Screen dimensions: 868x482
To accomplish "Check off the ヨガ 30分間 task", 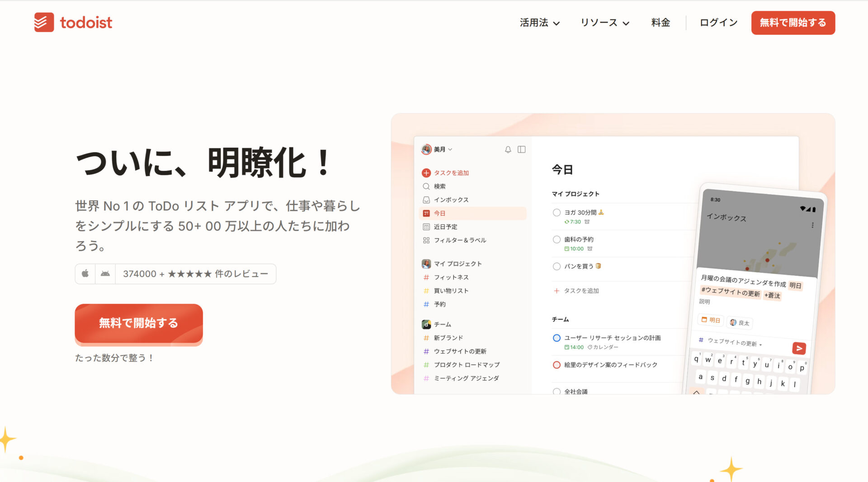I will (557, 212).
